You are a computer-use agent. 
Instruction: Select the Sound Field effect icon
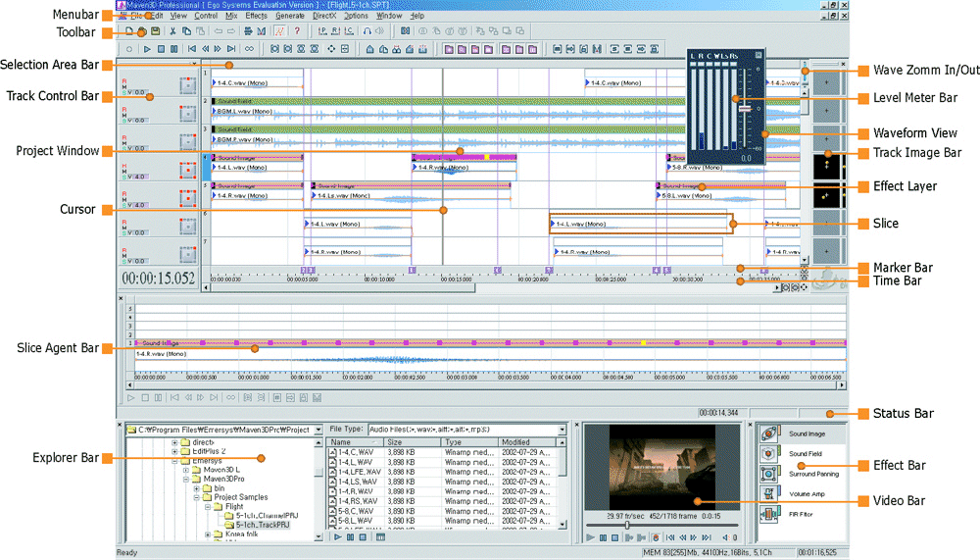[x=768, y=453]
